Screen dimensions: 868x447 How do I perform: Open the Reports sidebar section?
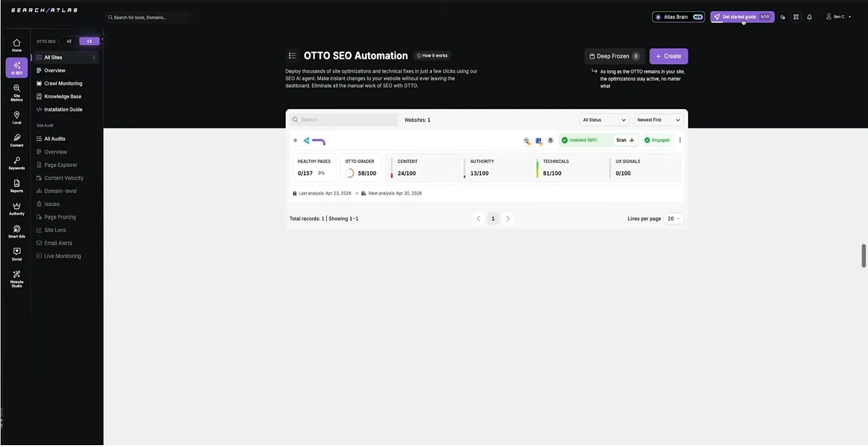(16, 186)
